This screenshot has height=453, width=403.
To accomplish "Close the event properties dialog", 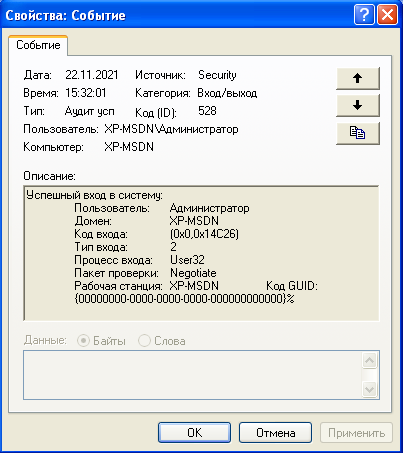I will coord(387,15).
